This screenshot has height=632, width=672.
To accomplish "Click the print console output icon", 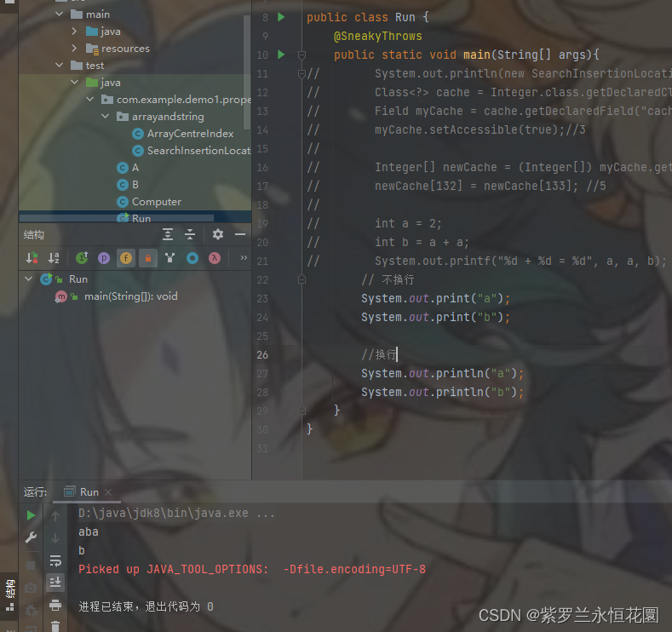I will 55,605.
